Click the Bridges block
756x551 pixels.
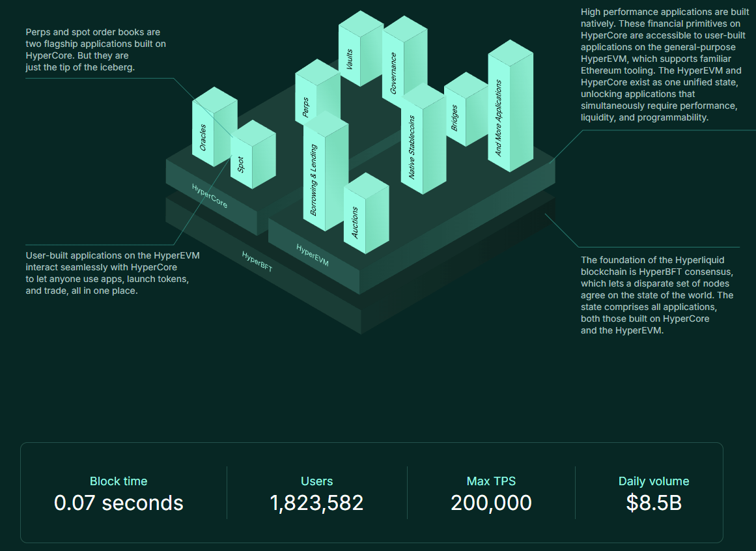pos(455,118)
